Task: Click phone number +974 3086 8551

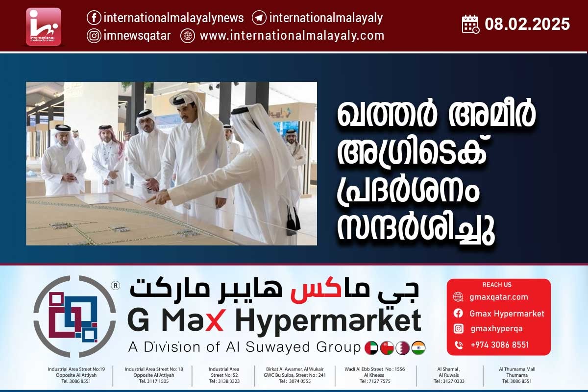Action: [500, 345]
